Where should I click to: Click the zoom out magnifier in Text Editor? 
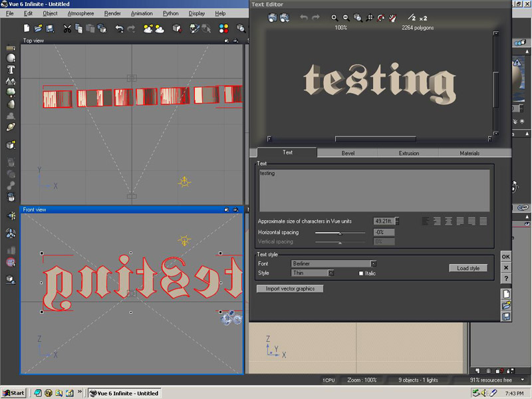[x=346, y=18]
